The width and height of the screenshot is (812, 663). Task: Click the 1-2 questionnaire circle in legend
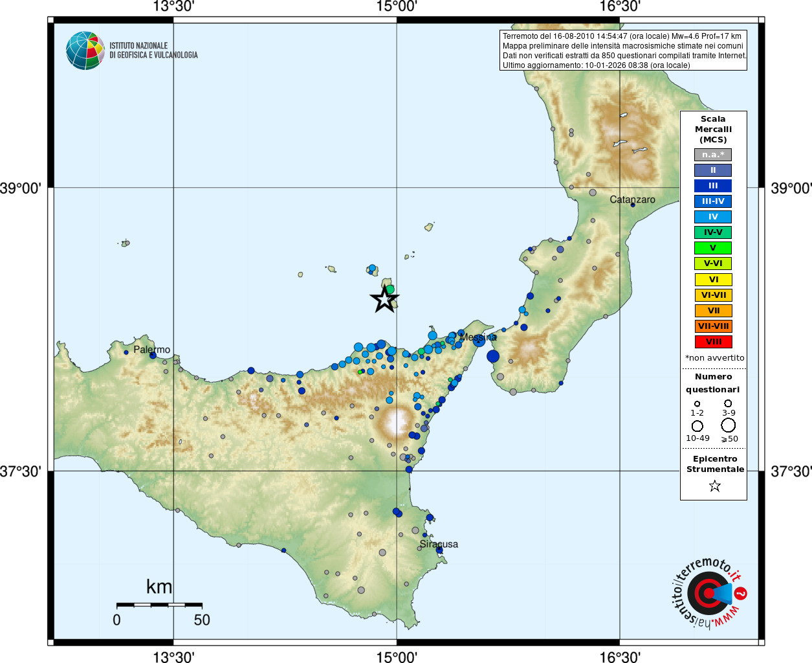[x=697, y=403]
